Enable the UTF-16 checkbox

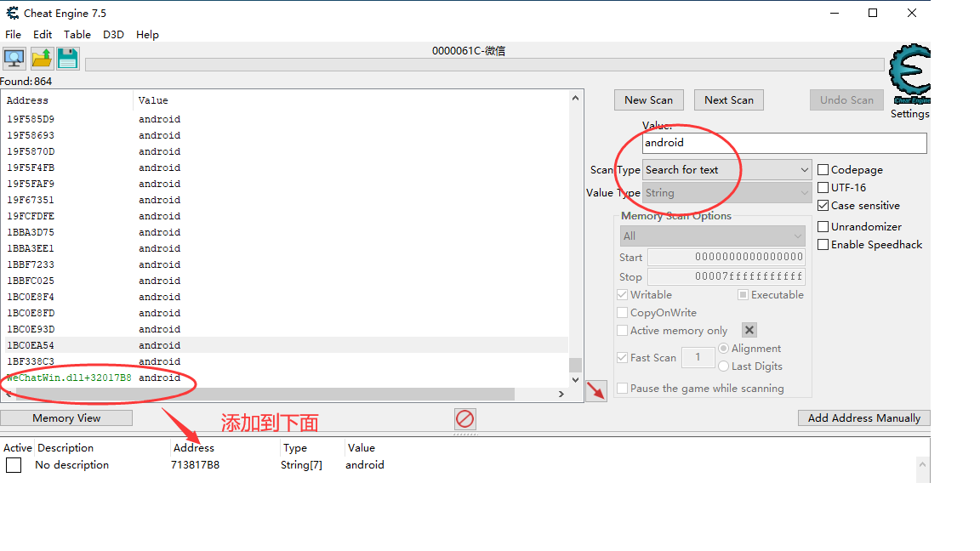tap(823, 187)
